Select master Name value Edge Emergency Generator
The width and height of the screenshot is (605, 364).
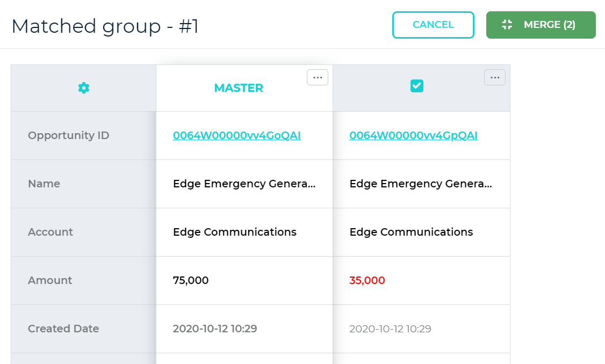click(244, 184)
